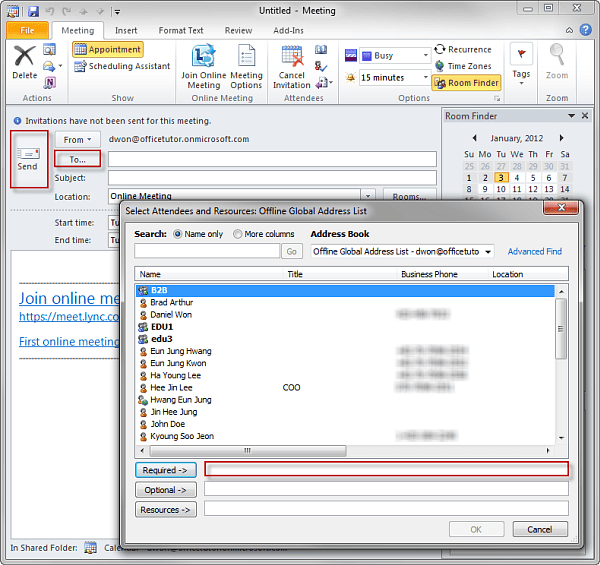Select the More columns radio button
The image size is (600, 565).
coord(238,234)
